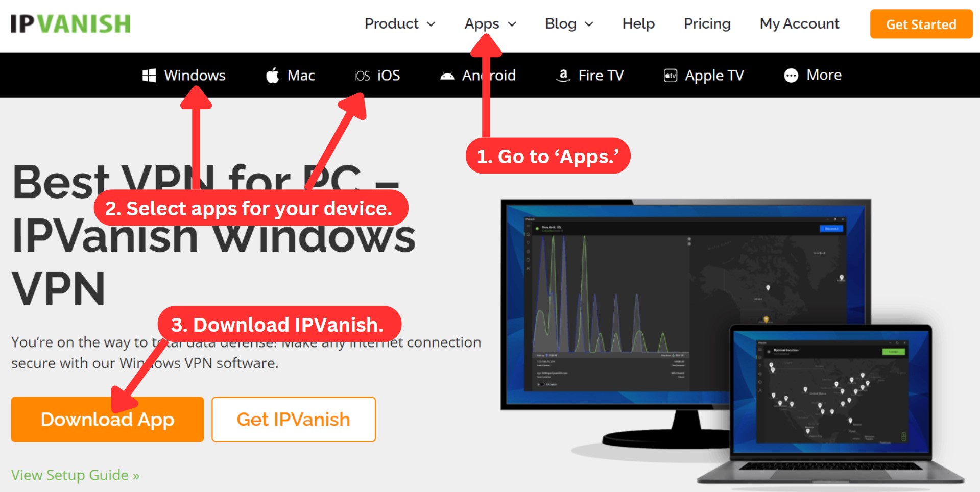
Task: Open My Account page
Action: point(799,23)
